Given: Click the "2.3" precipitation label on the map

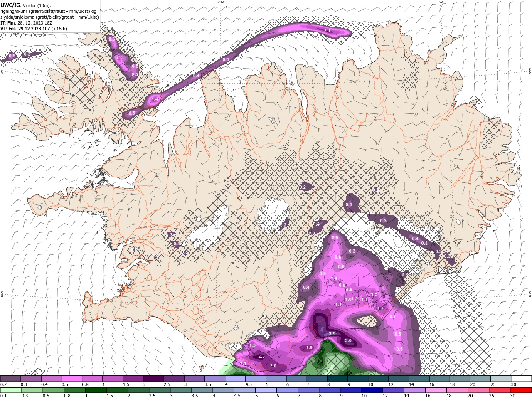Looking at the screenshot, I should (x=261, y=356).
